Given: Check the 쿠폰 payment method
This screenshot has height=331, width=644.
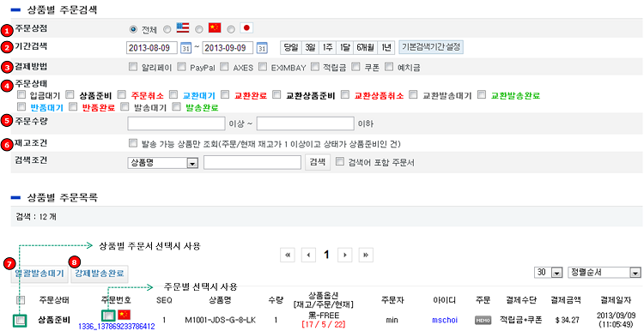Looking at the screenshot, I should [x=355, y=66].
